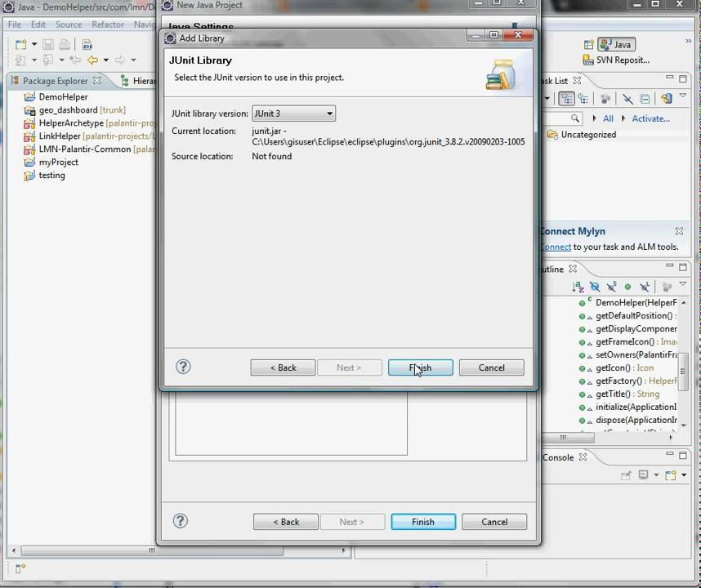701x588 pixels.
Task: Click Task List Collapse All icon
Action: [645, 98]
